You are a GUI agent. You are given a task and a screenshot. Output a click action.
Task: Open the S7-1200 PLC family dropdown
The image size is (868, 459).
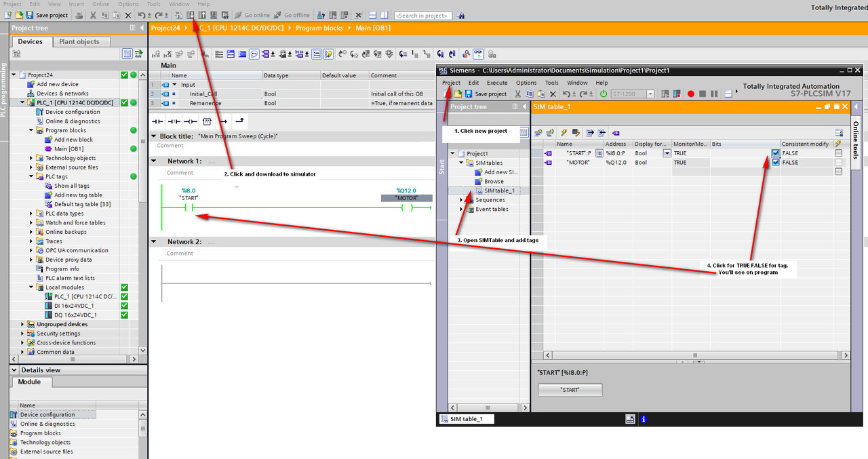tap(650, 94)
